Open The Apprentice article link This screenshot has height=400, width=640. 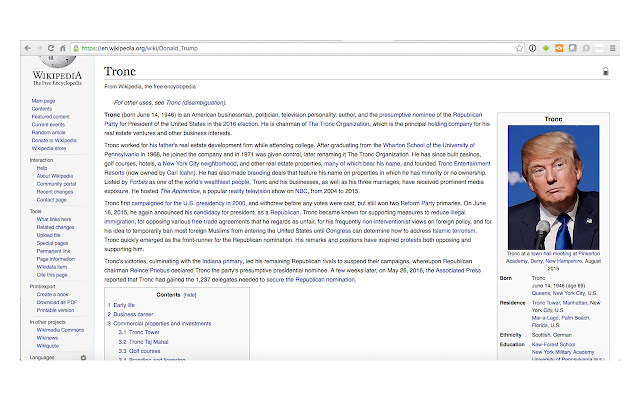click(180, 191)
